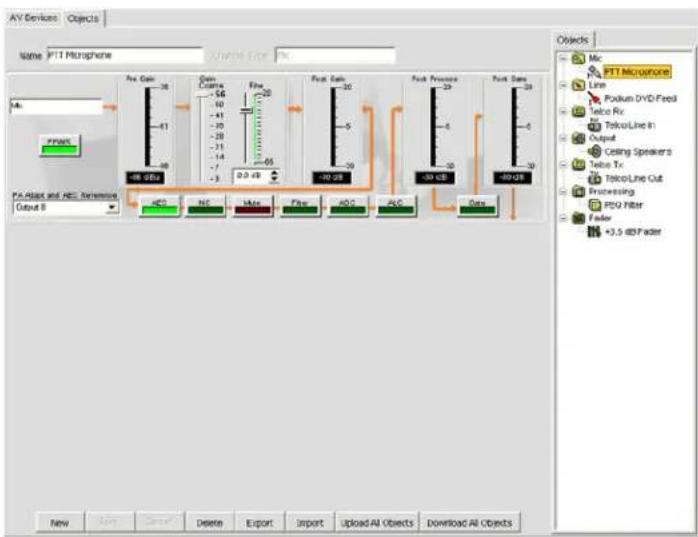Click the Mic category folder icon
698x537 pixels.
[x=578, y=58]
